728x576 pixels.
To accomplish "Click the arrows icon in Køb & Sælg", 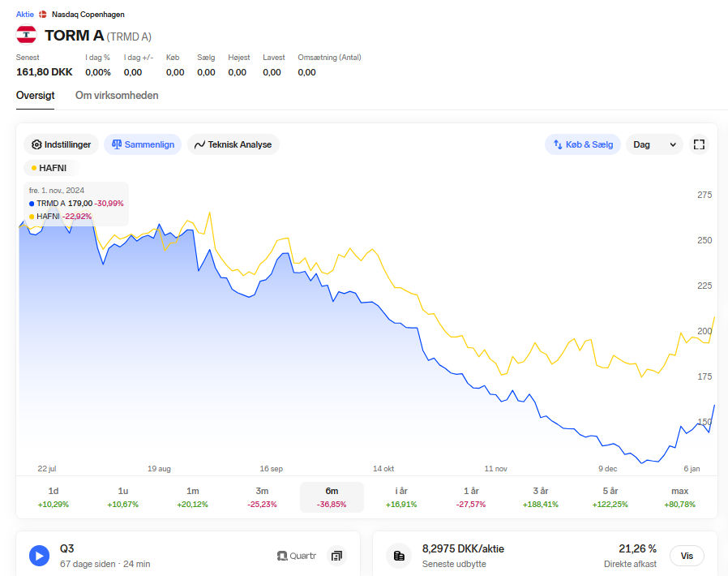I will tap(558, 144).
